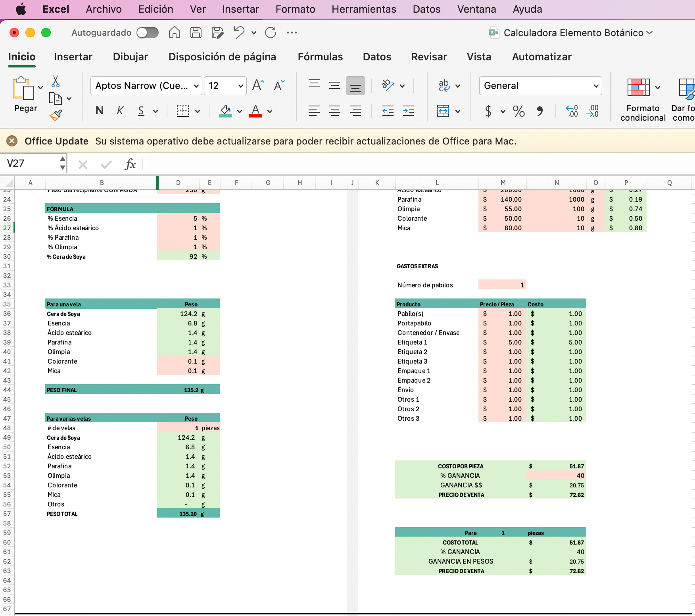The width and height of the screenshot is (695, 616).
Task: Click the cell name box showing V27
Action: [x=32, y=164]
